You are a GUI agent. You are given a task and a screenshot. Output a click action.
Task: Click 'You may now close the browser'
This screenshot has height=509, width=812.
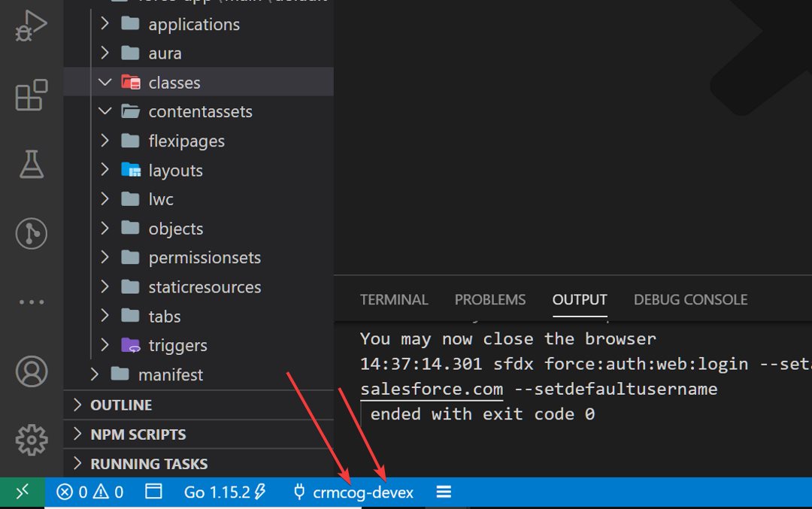(x=508, y=339)
